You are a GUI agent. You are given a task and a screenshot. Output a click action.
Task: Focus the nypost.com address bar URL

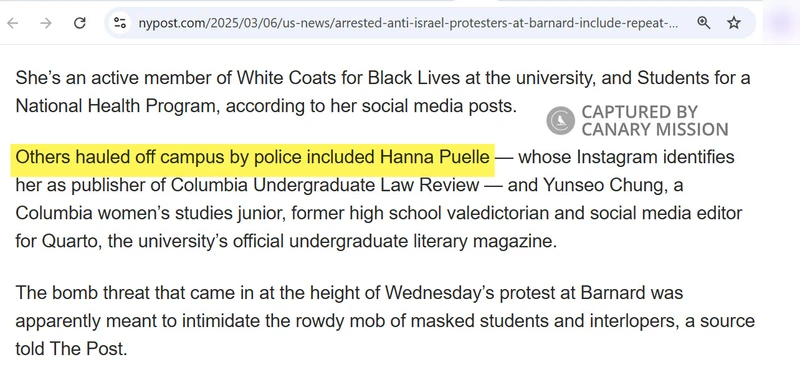pos(408,23)
